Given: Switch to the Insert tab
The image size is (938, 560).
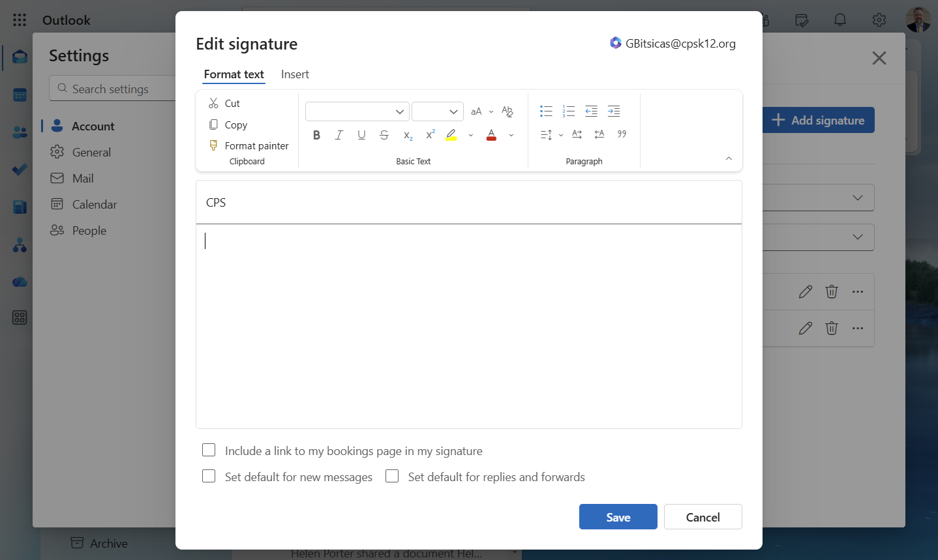Looking at the screenshot, I should click(x=295, y=74).
